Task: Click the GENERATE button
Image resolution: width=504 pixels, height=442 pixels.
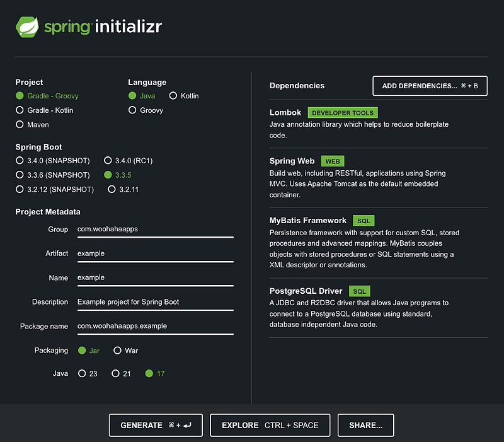Action: point(155,425)
